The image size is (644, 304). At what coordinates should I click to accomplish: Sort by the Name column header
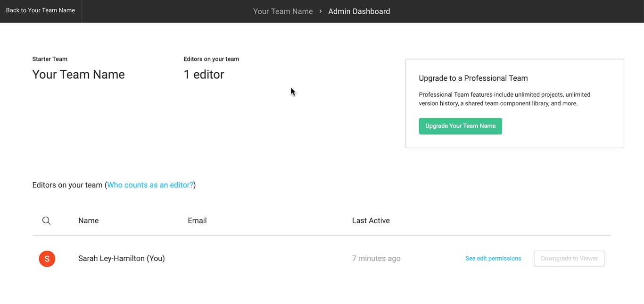[89, 220]
